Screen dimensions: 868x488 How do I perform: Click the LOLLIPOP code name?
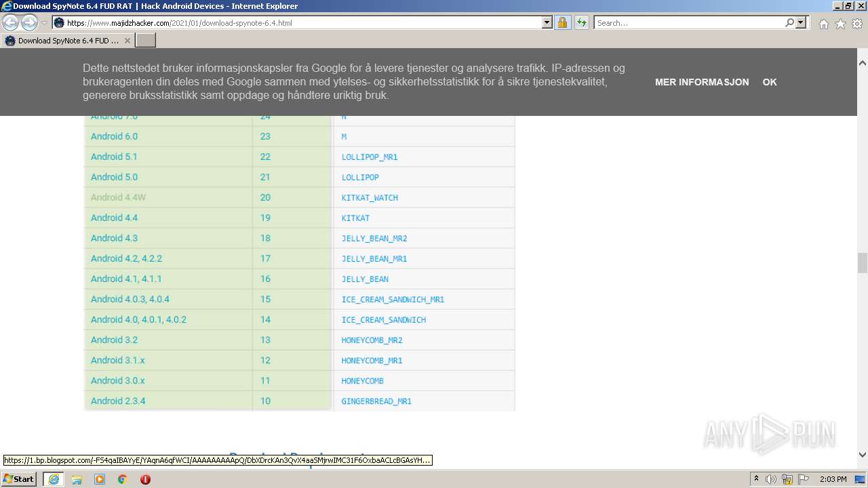point(360,178)
